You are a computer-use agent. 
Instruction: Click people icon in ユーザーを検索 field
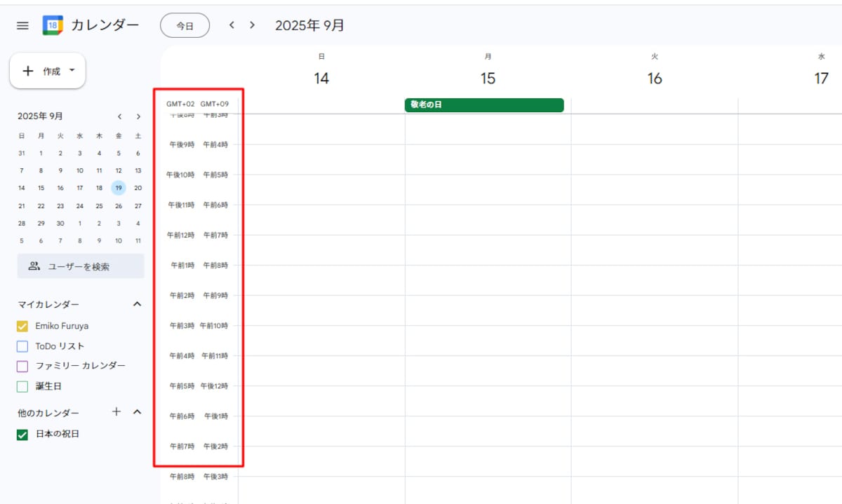(x=34, y=266)
